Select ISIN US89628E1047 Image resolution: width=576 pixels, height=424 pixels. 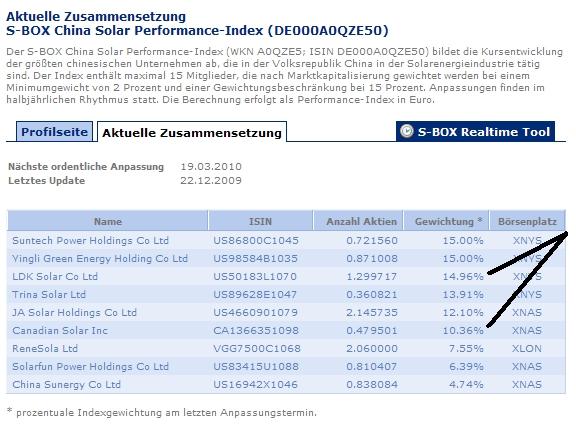(x=255, y=294)
